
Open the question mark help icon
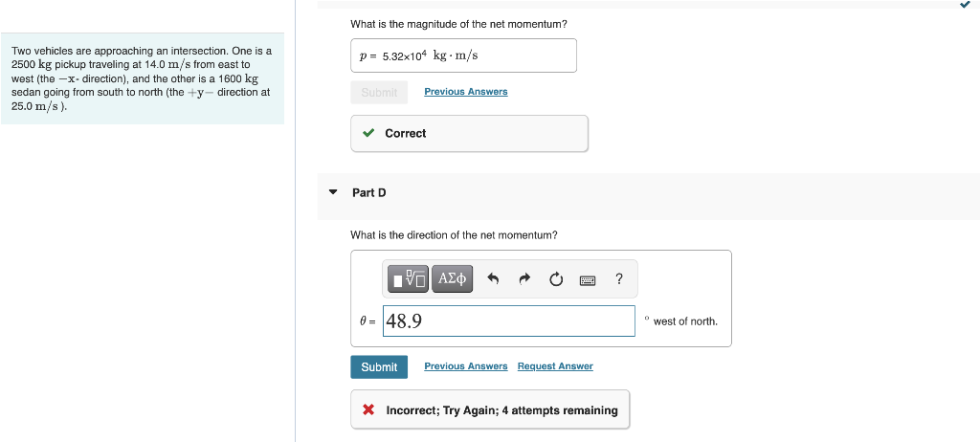pos(619,278)
